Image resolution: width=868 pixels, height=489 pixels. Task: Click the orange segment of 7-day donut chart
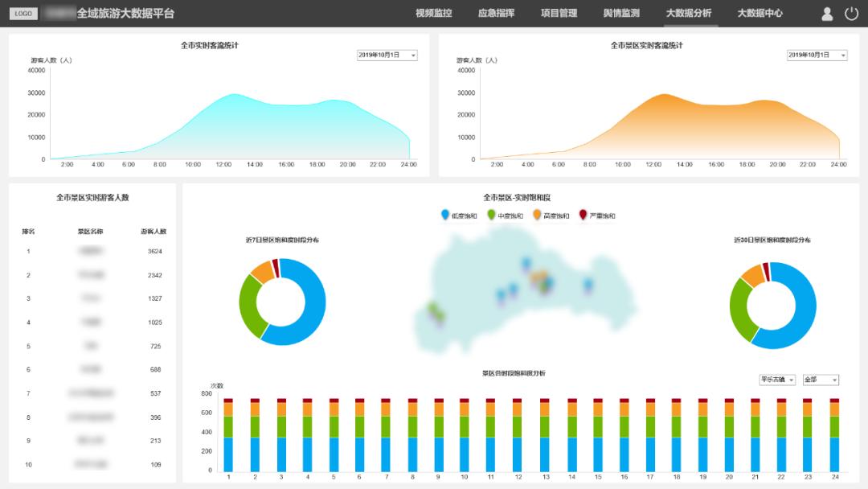coord(264,271)
